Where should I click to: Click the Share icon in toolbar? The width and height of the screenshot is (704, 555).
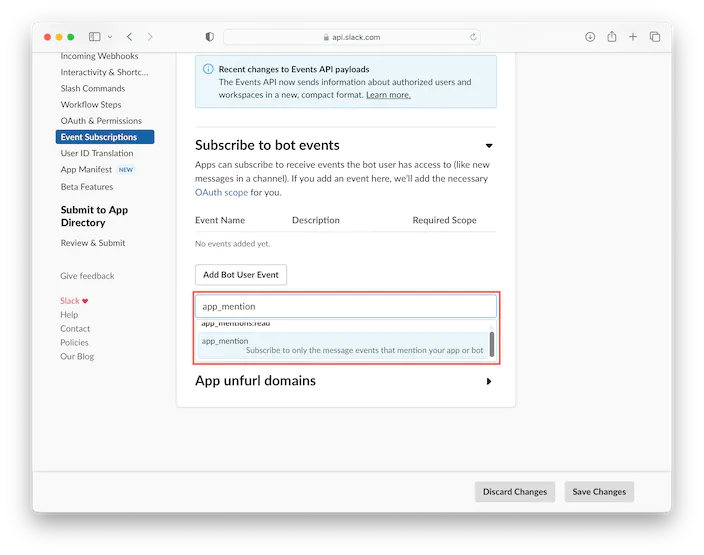(x=611, y=37)
